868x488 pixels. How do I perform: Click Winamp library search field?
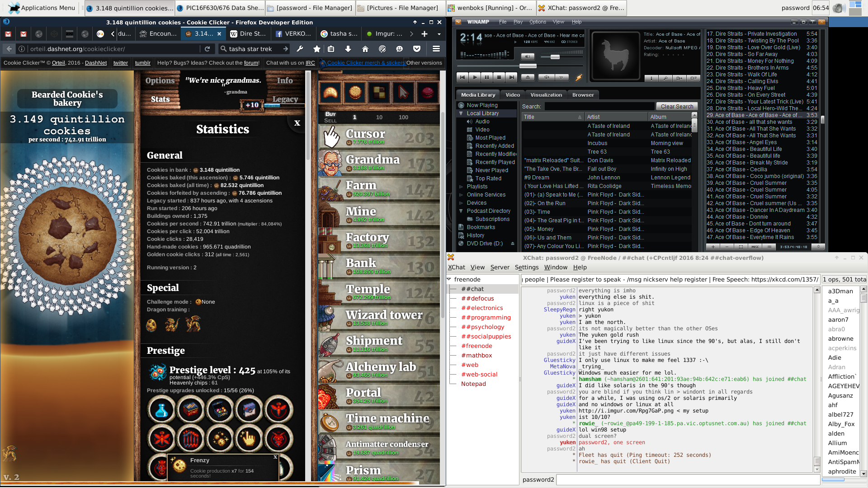(599, 106)
